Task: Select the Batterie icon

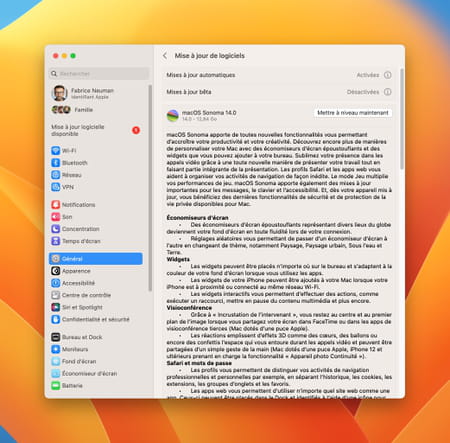Action: click(56, 385)
